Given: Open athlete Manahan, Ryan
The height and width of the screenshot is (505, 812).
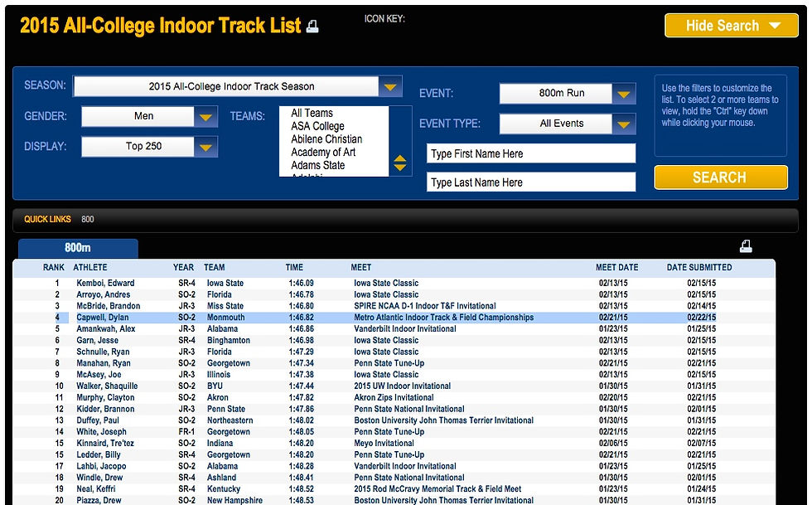Looking at the screenshot, I should click(104, 363).
